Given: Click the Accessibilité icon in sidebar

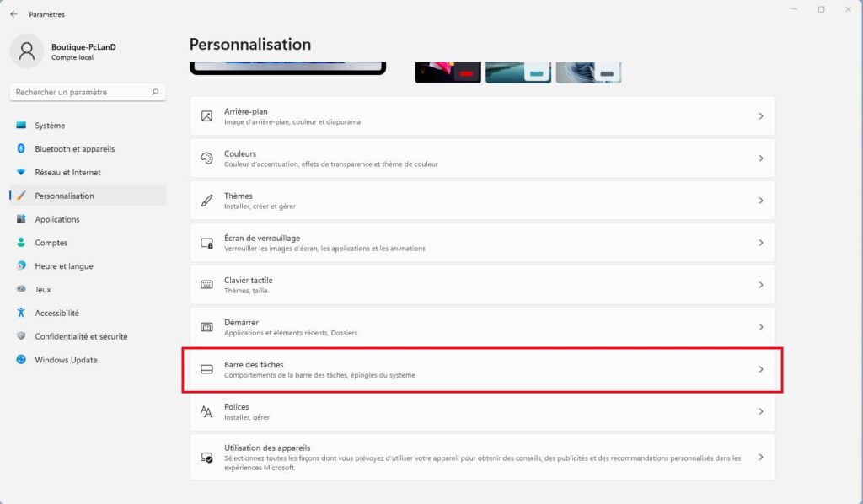Looking at the screenshot, I should 21,313.
